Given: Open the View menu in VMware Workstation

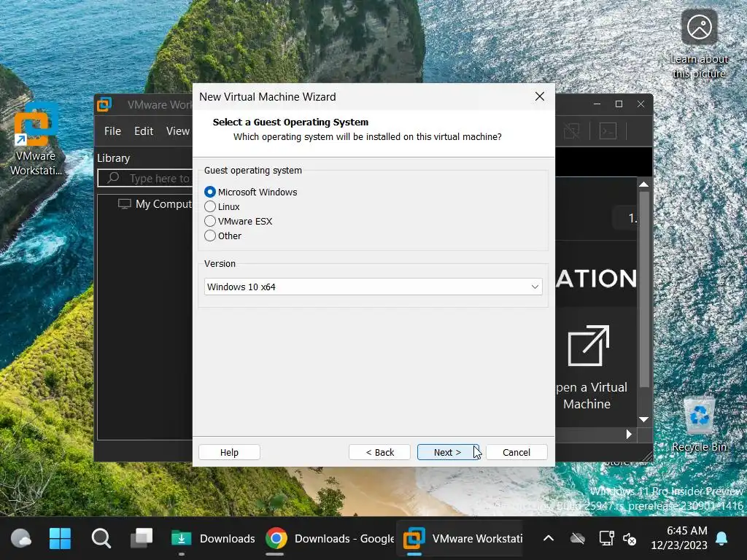Looking at the screenshot, I should click(x=178, y=131).
